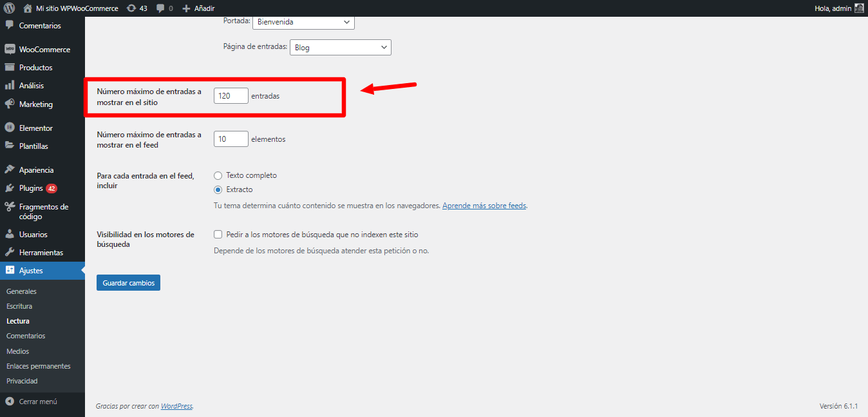Open the Portada dropdown showing Bienvenida
868x417 pixels.
(303, 22)
